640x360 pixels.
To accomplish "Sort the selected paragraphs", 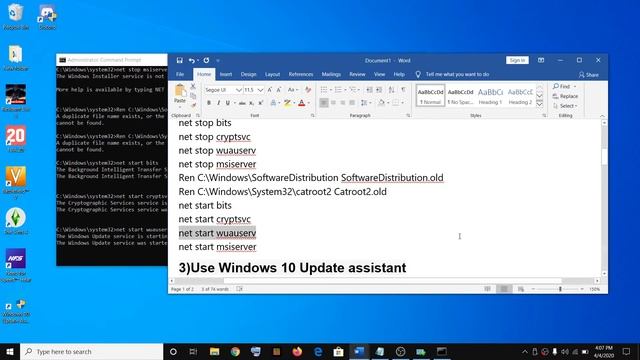I will (x=391, y=90).
